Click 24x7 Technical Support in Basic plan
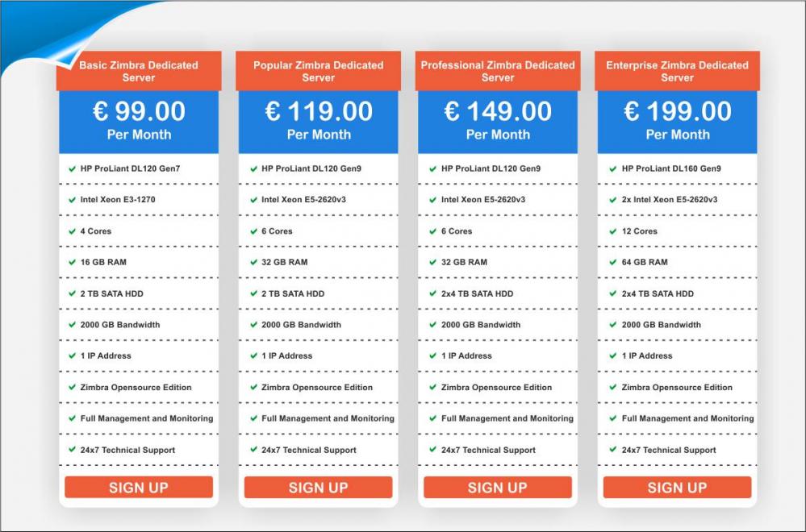The image size is (806, 532). (127, 450)
